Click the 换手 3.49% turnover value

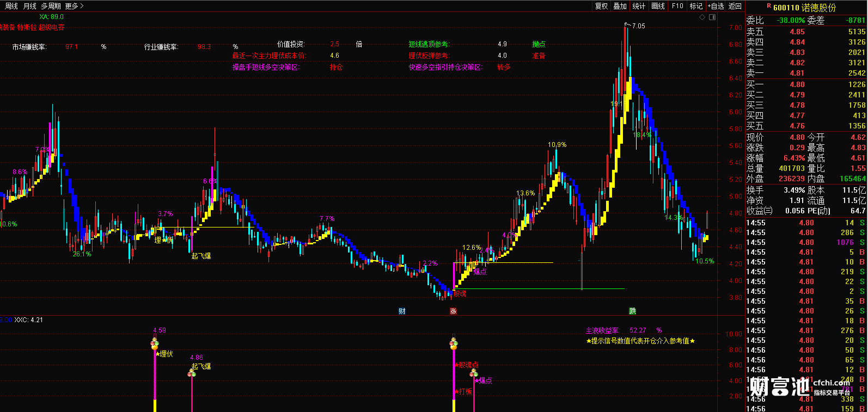coord(794,190)
